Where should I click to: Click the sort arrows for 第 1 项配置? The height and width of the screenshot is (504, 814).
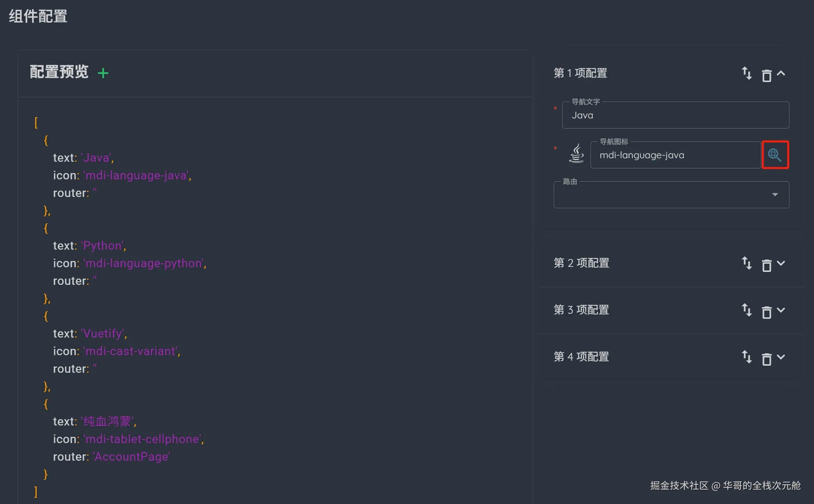[746, 73]
